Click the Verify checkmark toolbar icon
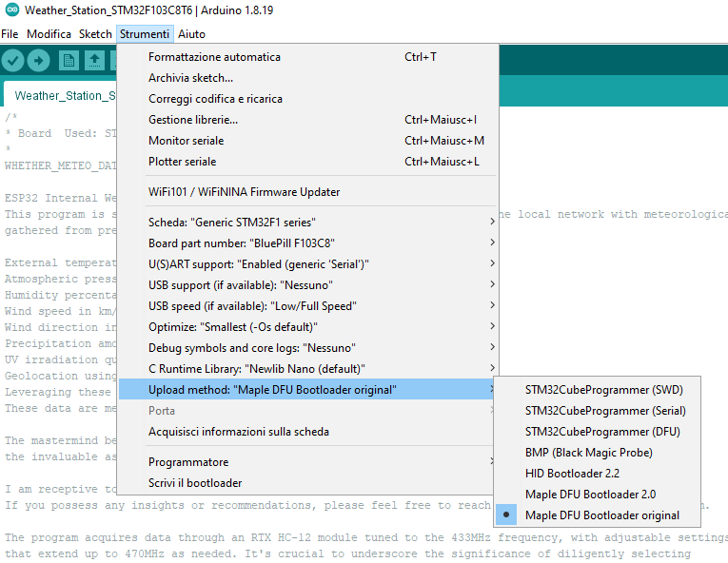The image size is (728, 563). [12, 60]
